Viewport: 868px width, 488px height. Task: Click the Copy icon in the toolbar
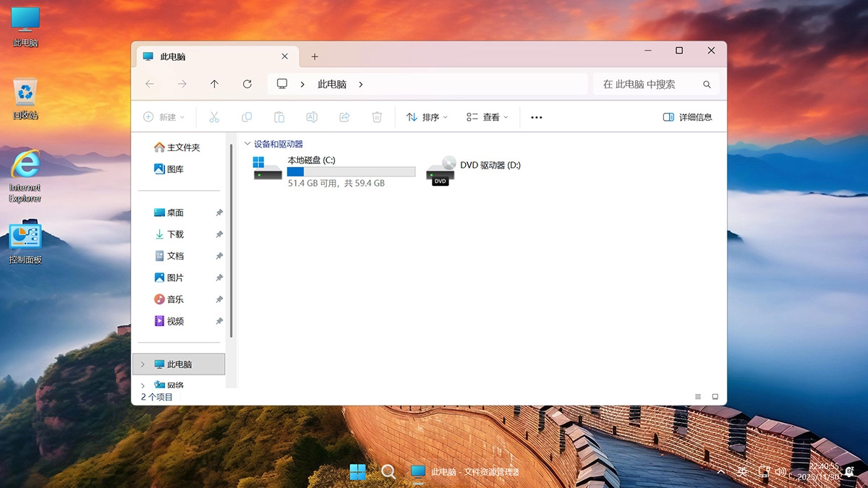pyautogui.click(x=247, y=116)
